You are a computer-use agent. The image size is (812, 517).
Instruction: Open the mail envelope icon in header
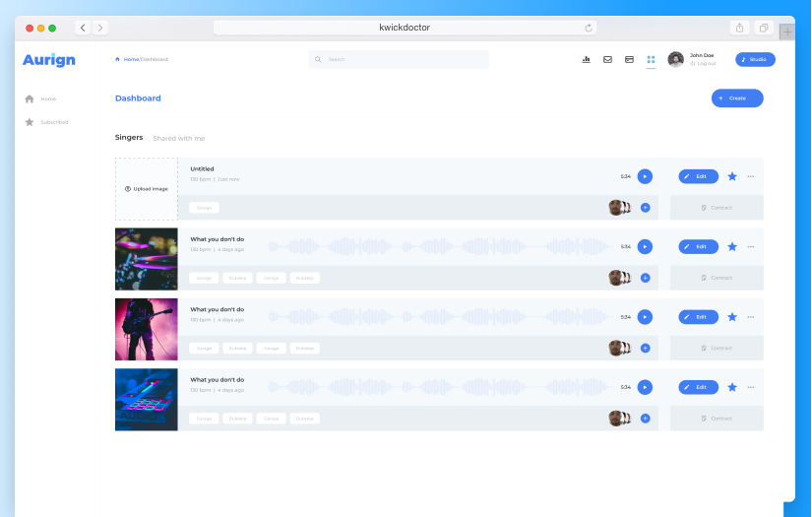pos(608,59)
